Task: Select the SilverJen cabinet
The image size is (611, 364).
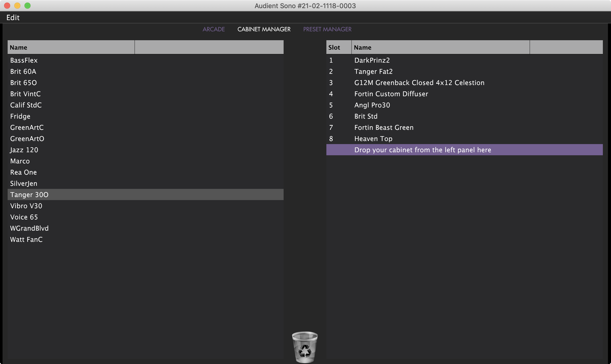Action: pyautogui.click(x=146, y=184)
